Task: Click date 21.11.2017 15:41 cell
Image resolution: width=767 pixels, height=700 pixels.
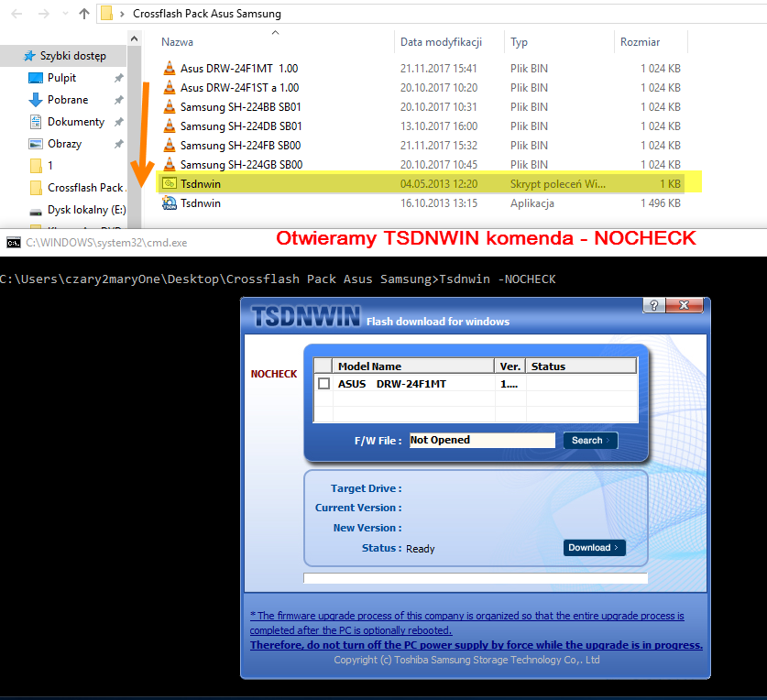Action: click(x=438, y=69)
